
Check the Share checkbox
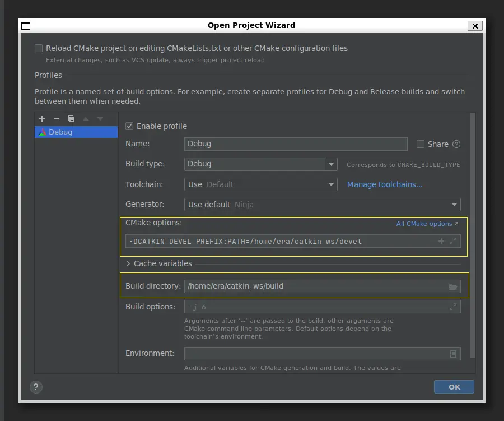coord(421,144)
